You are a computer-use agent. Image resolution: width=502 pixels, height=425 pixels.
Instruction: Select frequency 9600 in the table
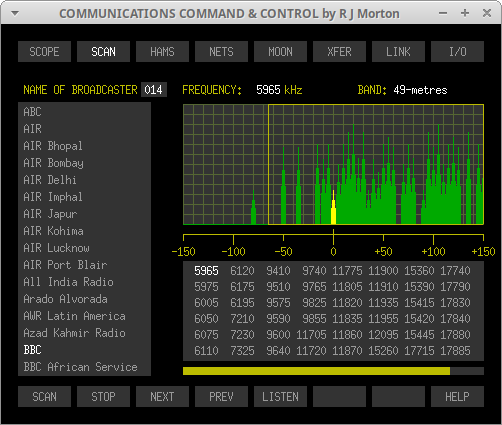tap(278, 335)
